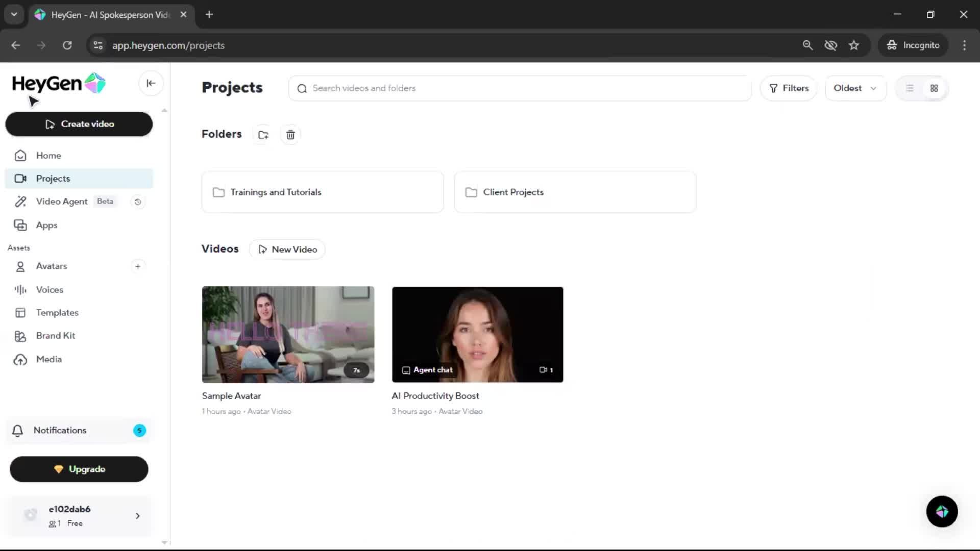This screenshot has height=551, width=980.
Task: Open the floating HeyGen assistant button
Action: [942, 511]
